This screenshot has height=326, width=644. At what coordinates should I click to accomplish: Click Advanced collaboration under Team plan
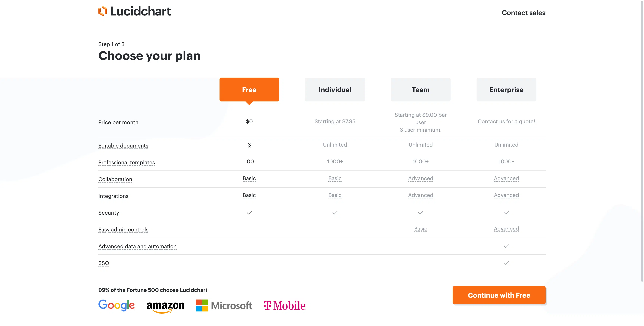421,178
